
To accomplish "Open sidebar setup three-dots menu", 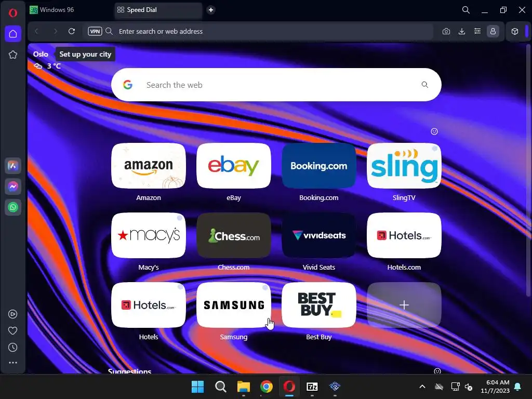I will (x=13, y=363).
